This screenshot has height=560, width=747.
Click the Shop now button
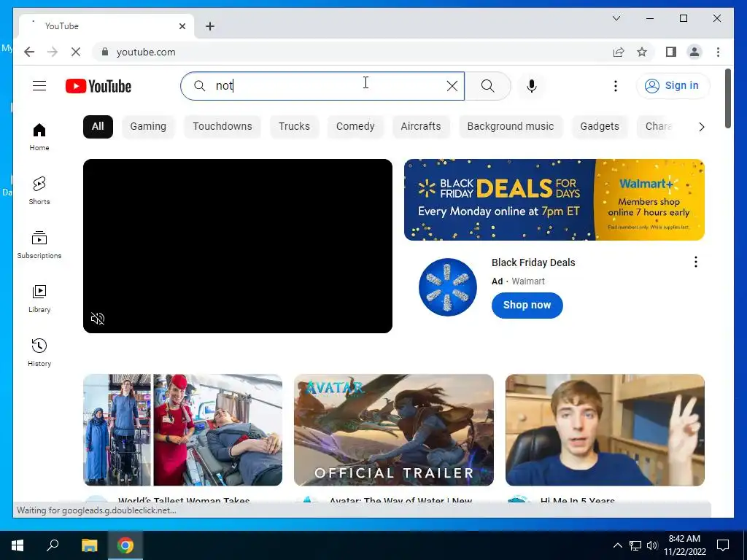pyautogui.click(x=527, y=306)
